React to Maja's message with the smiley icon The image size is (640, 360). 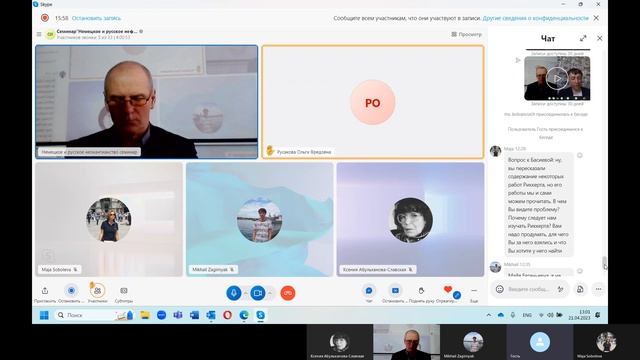pos(580,155)
